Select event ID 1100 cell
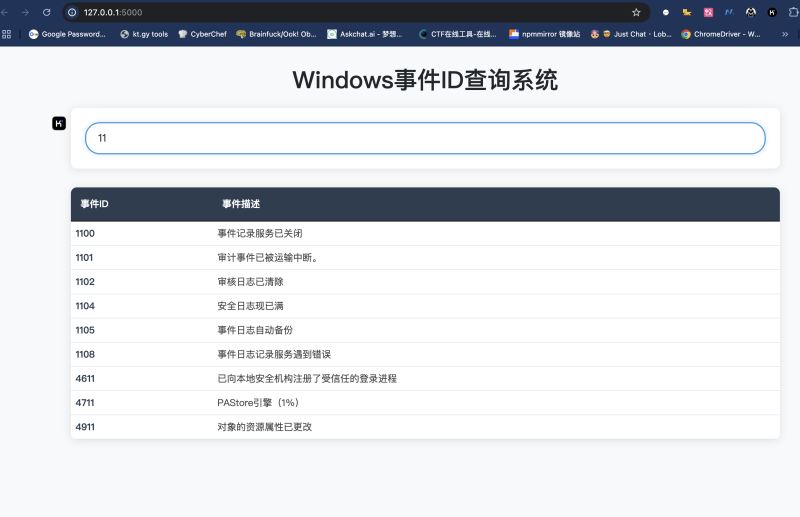The width and height of the screenshot is (800, 517). pos(85,233)
